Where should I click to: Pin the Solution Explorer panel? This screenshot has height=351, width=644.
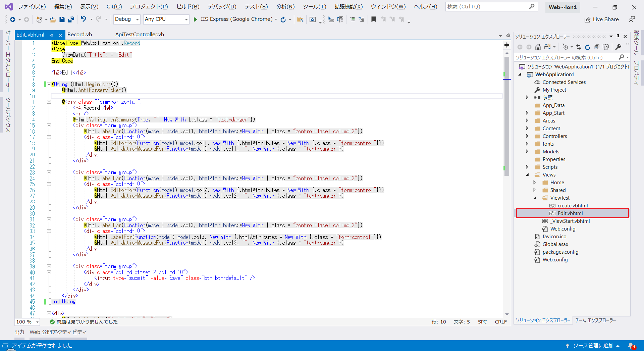[617, 36]
